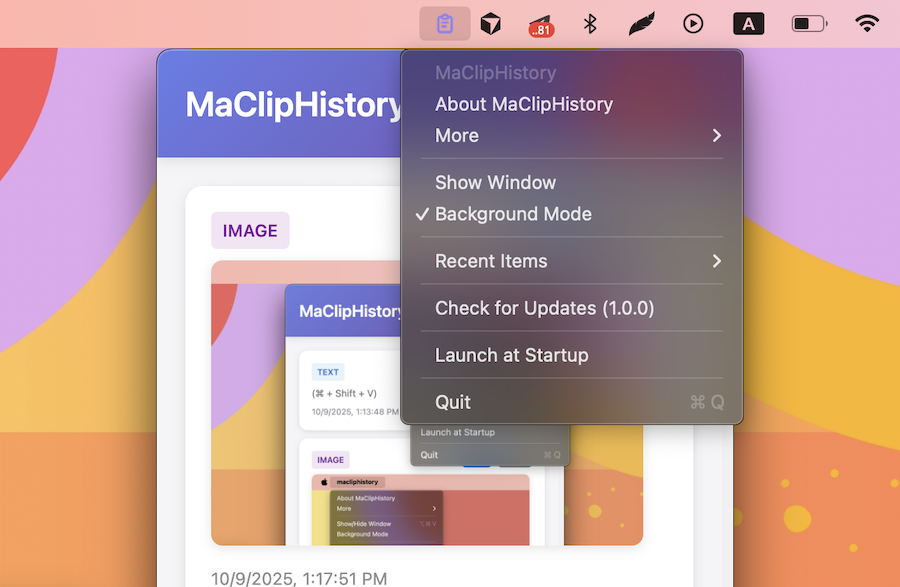Image resolution: width=900 pixels, height=587 pixels.
Task: Toggle Background Mode in the menu
Action: coord(512,214)
